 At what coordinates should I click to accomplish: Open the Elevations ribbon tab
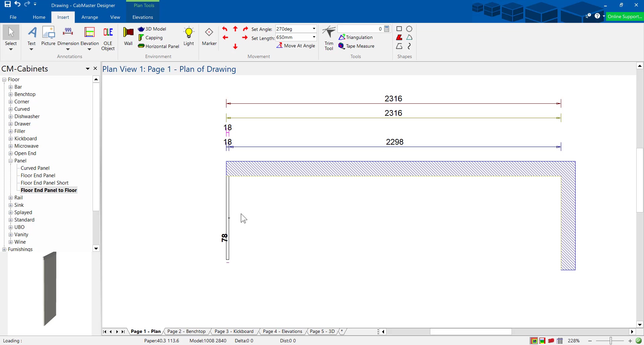click(143, 17)
